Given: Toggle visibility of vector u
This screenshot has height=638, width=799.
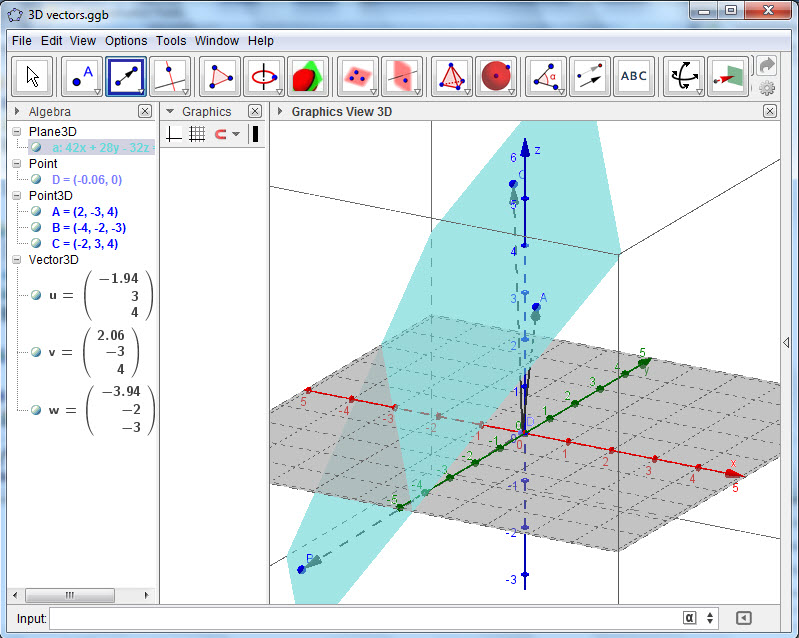Looking at the screenshot, I should (x=36, y=295).
